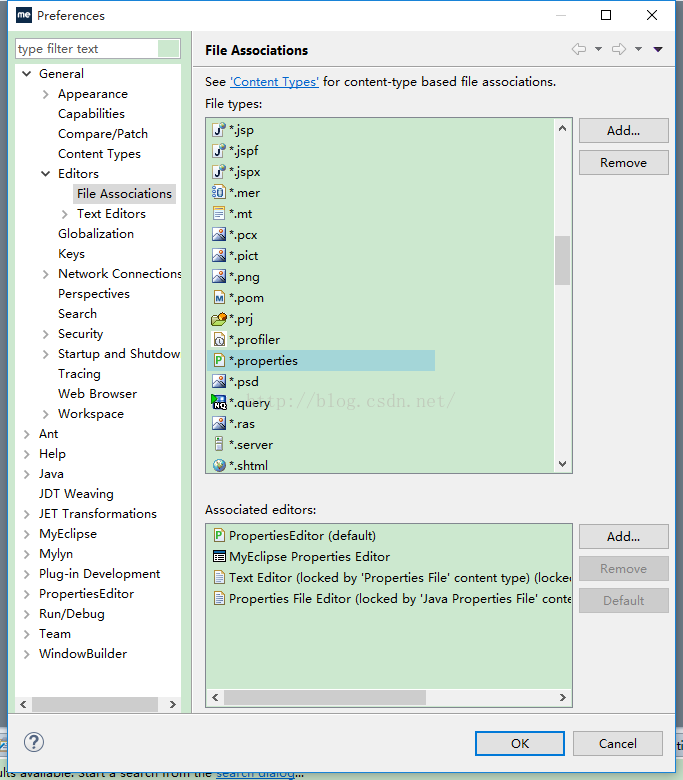
Task: Click the Text Editor entry icon
Action: point(219,577)
